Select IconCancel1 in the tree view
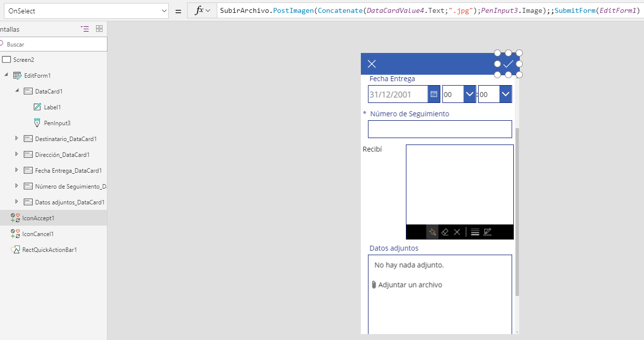 (x=38, y=234)
